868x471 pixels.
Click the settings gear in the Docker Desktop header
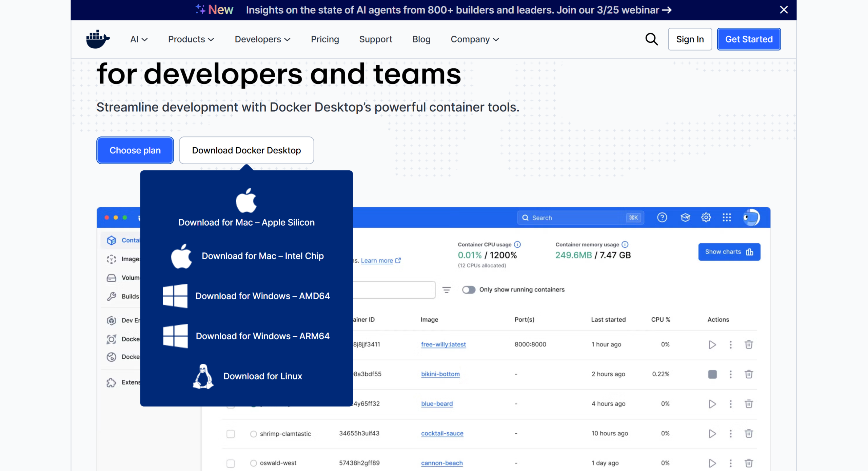(x=706, y=218)
